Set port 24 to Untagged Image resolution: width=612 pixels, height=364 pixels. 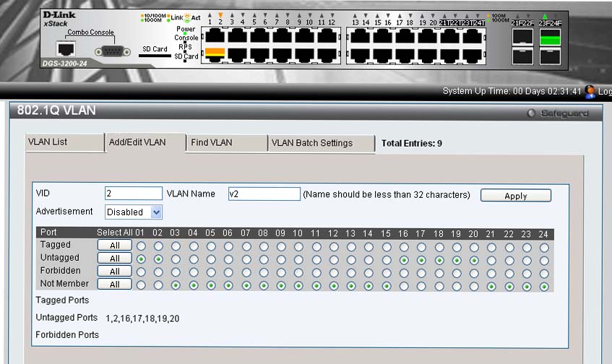point(544,259)
